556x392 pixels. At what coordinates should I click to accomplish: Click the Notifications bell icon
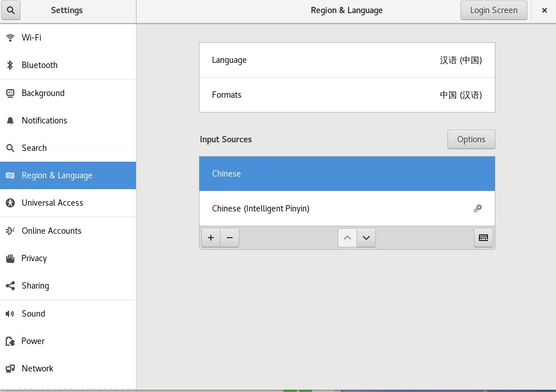10,121
